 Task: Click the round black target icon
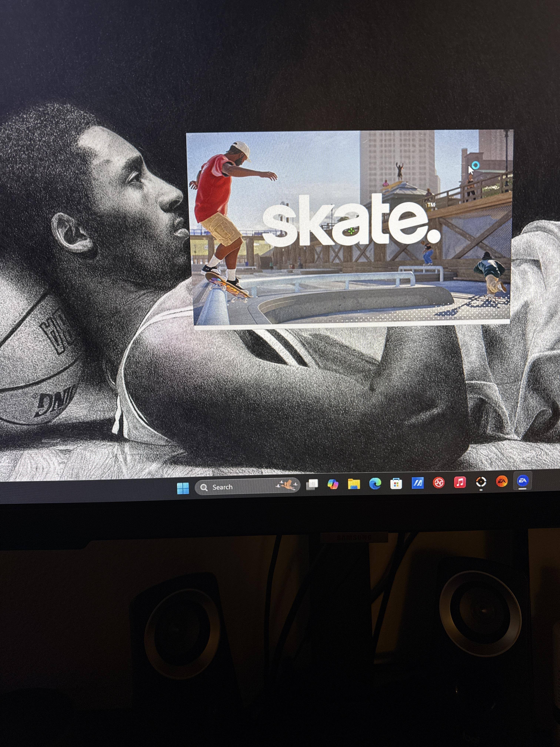481,482
